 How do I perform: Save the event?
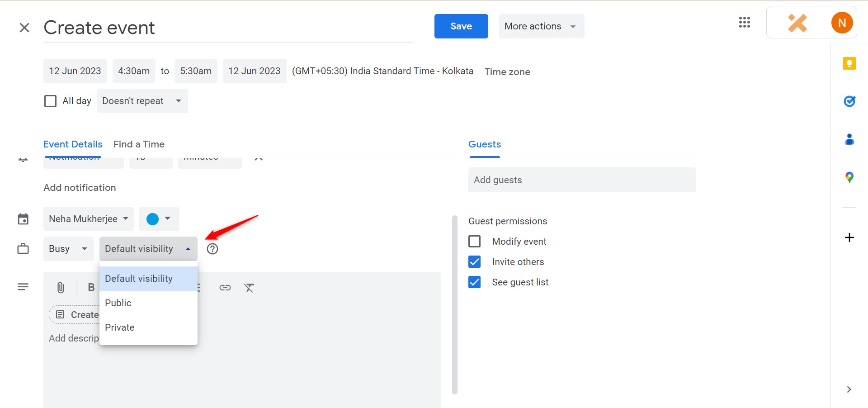(461, 26)
